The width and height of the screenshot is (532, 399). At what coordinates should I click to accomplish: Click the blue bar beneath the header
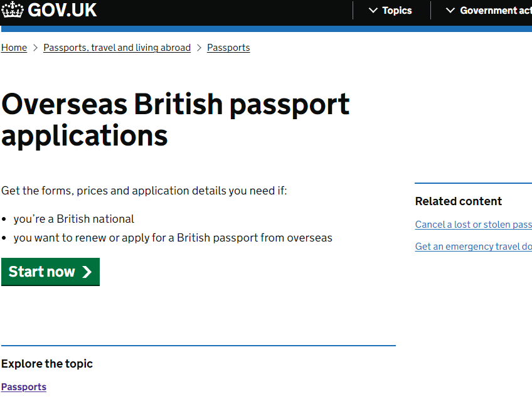[x=267, y=29]
